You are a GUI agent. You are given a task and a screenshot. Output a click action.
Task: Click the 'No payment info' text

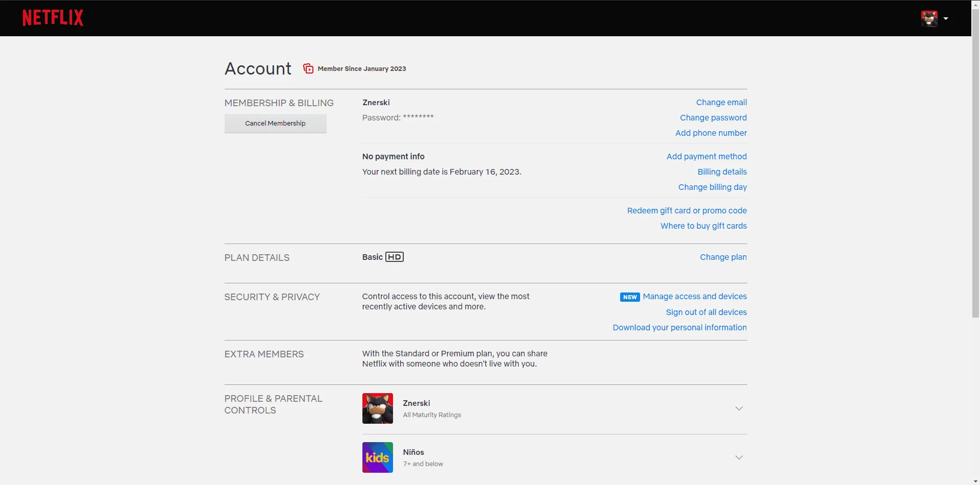click(x=394, y=156)
